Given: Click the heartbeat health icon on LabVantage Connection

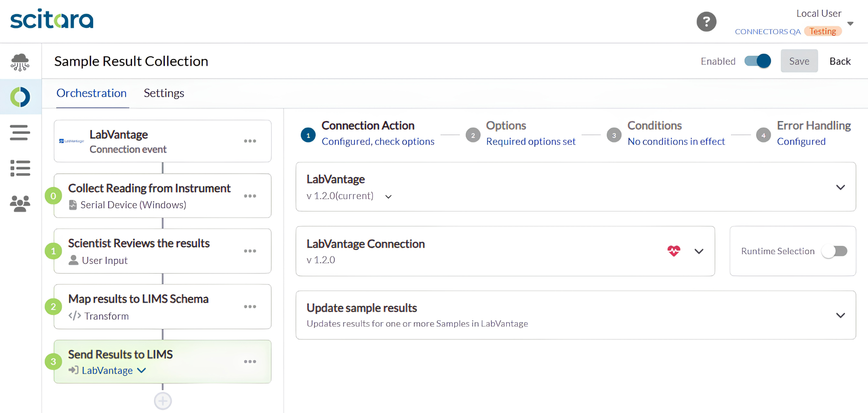Looking at the screenshot, I should pyautogui.click(x=673, y=251).
